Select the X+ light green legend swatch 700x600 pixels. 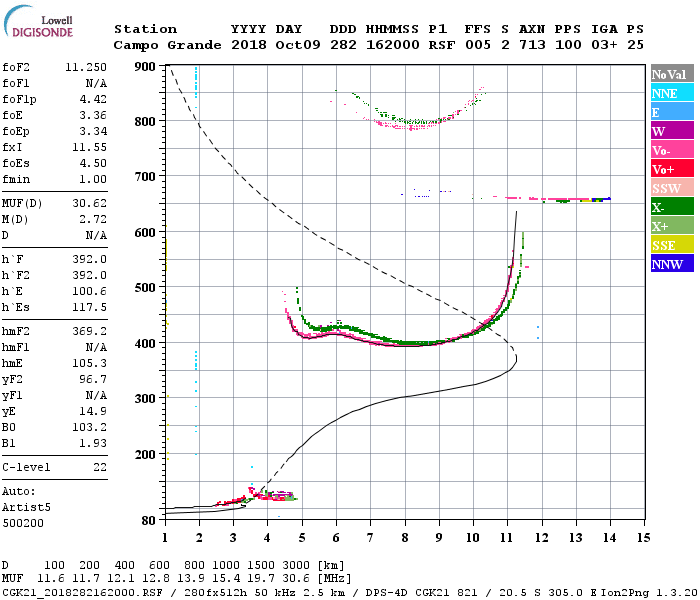point(672,225)
